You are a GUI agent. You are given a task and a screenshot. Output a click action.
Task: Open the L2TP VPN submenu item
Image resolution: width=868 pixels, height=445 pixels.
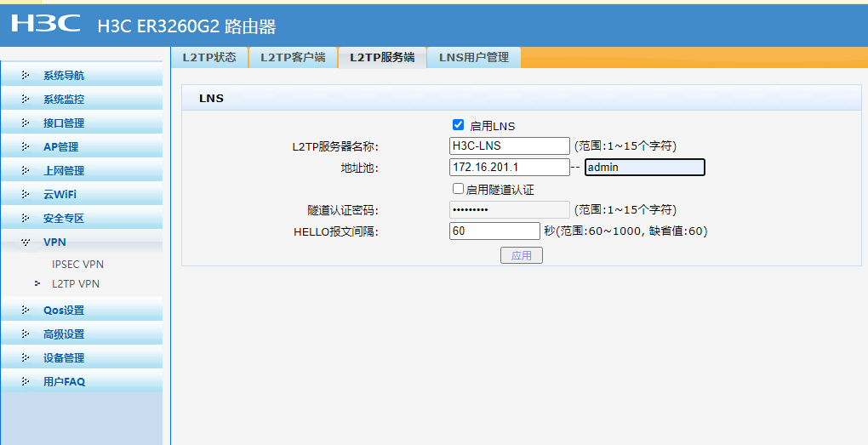click(x=76, y=283)
